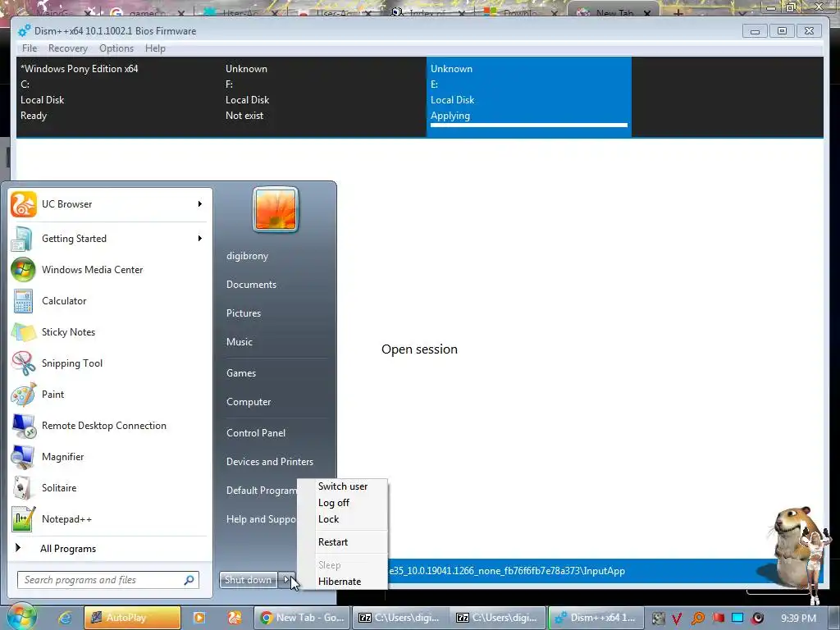Viewport: 840px width, 630px height.
Task: Click the Shut down button
Action: click(x=249, y=580)
